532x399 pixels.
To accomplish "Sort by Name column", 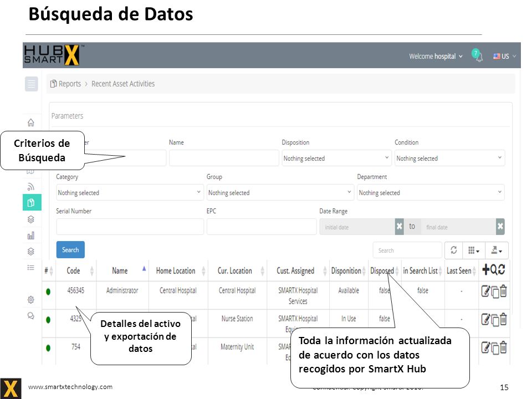I will [122, 271].
